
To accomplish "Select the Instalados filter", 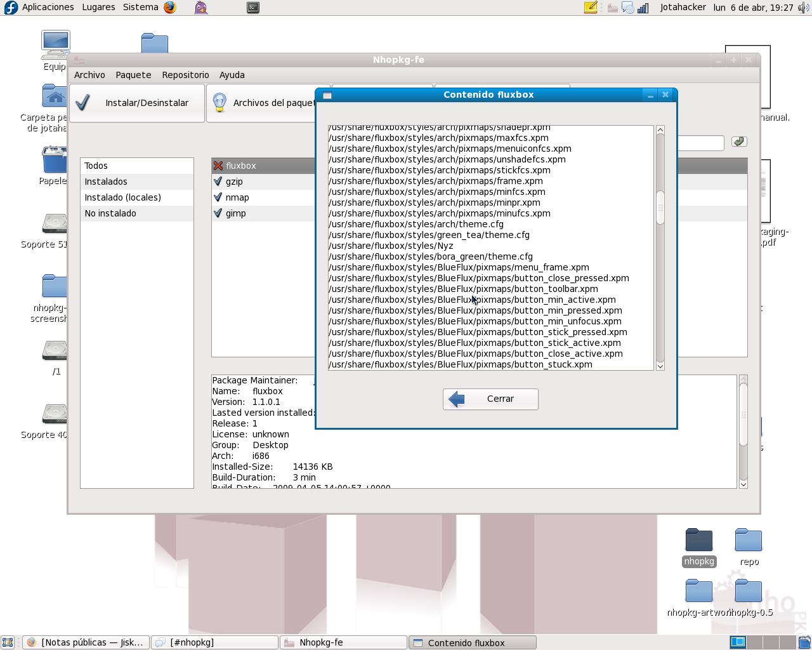I will tap(137, 182).
